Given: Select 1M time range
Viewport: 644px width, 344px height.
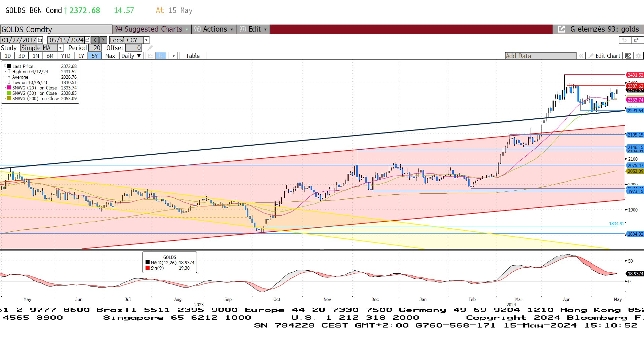Looking at the screenshot, I should tap(36, 56).
